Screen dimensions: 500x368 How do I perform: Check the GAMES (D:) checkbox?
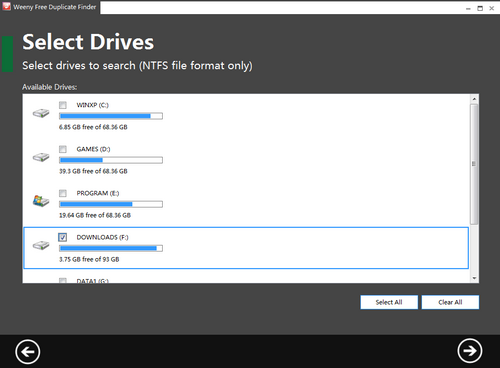[63, 149]
